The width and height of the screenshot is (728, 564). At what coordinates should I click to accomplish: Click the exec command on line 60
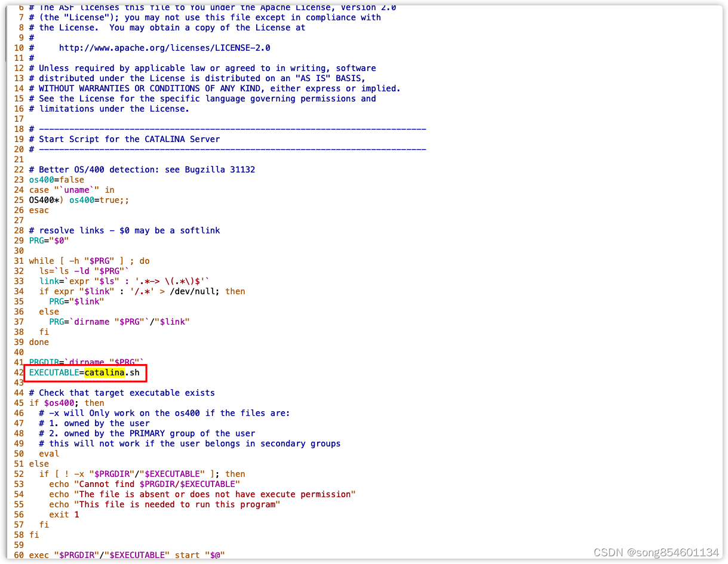(x=39, y=554)
